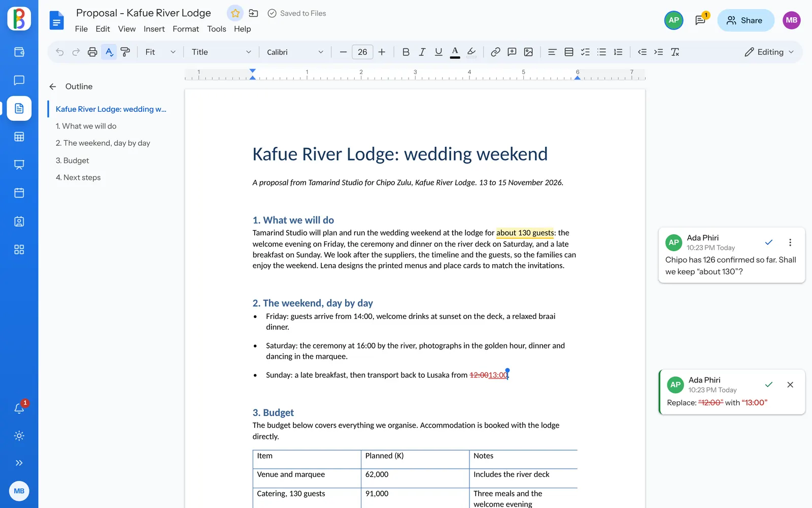812x508 pixels.
Task: Add a comment using toolbar comment icon
Action: (x=512, y=52)
